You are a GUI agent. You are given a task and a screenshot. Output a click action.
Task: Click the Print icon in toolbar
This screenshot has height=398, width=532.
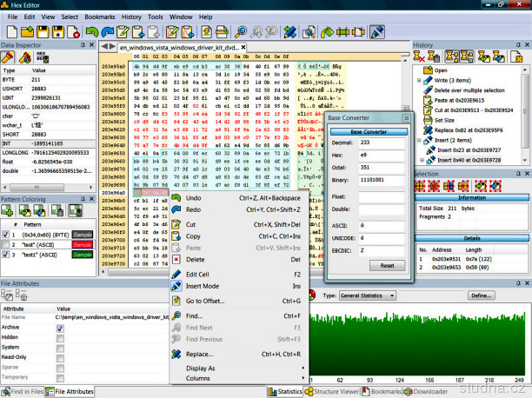[223, 32]
